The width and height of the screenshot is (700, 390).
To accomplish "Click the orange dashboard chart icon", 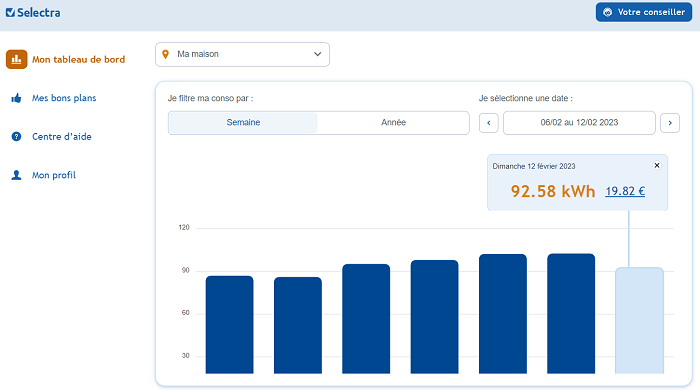I will pyautogui.click(x=17, y=59).
